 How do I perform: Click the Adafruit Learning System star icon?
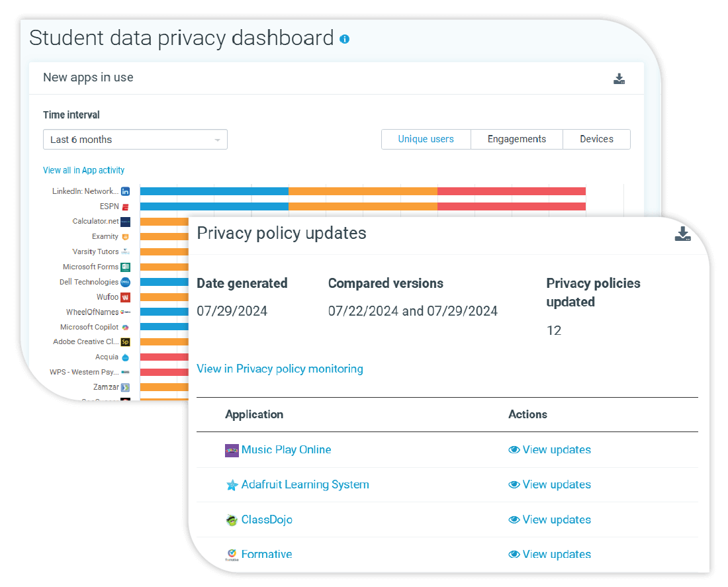click(232, 485)
